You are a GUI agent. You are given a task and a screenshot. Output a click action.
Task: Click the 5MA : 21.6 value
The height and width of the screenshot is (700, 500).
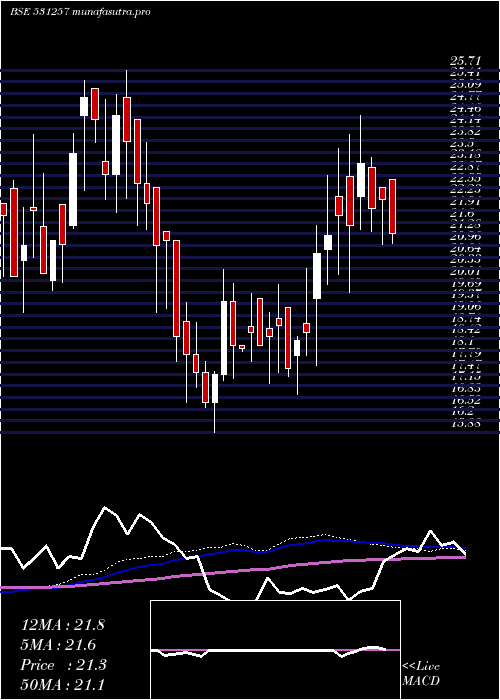point(58,645)
